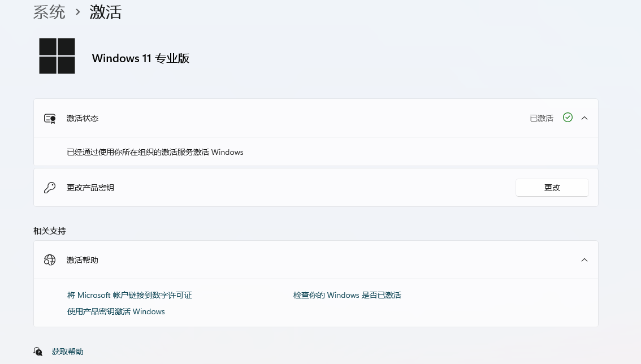Click the Windows 11 logo
This screenshot has width=641, height=364.
(57, 56)
